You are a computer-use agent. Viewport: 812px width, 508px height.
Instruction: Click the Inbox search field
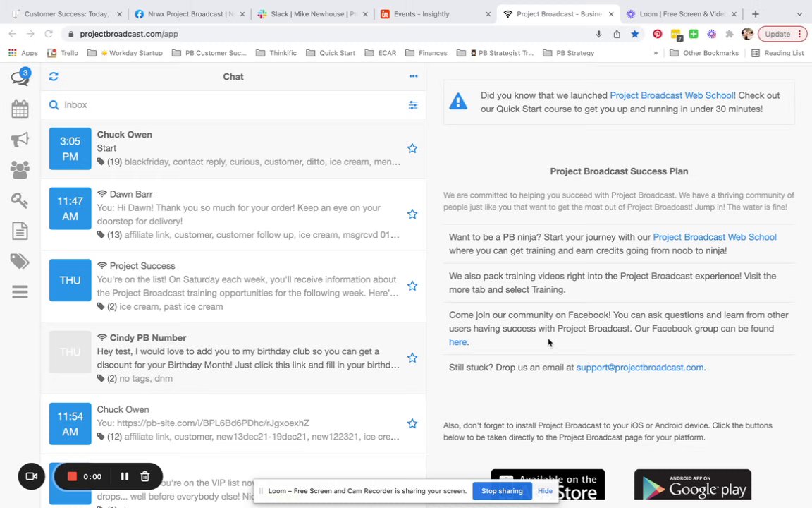tap(233, 104)
